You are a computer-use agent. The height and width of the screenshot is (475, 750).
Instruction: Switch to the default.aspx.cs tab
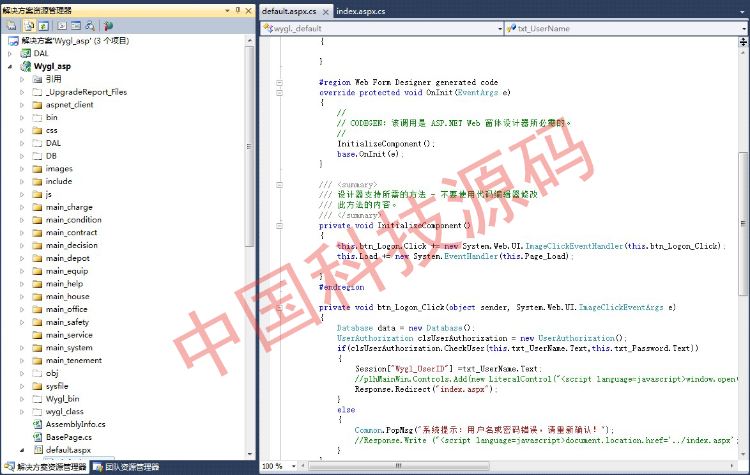[x=289, y=11]
